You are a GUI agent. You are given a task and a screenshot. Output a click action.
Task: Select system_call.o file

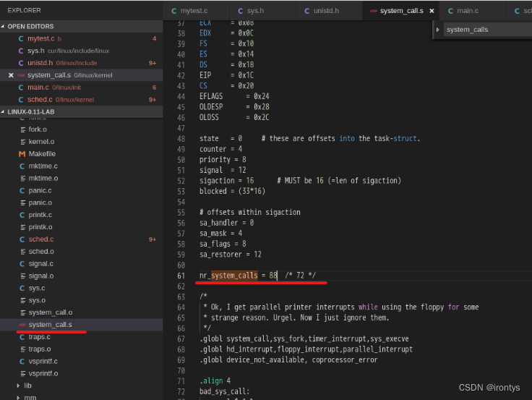82,312
